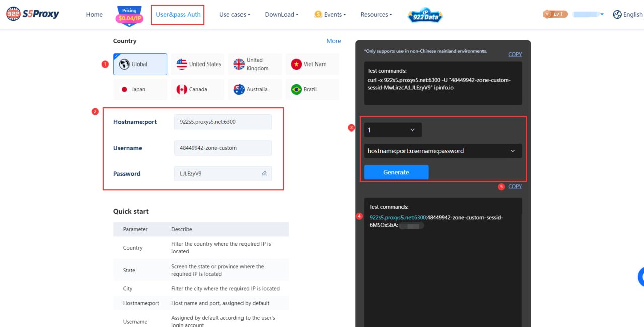644x327 pixels.
Task: Open the hostname:port:username:password format dropdown
Action: tap(443, 151)
